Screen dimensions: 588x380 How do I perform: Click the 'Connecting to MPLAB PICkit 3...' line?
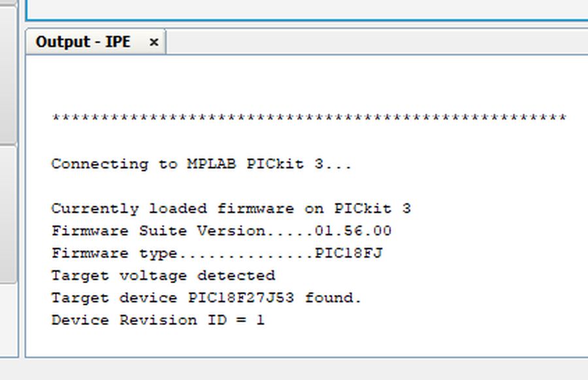pos(201,164)
